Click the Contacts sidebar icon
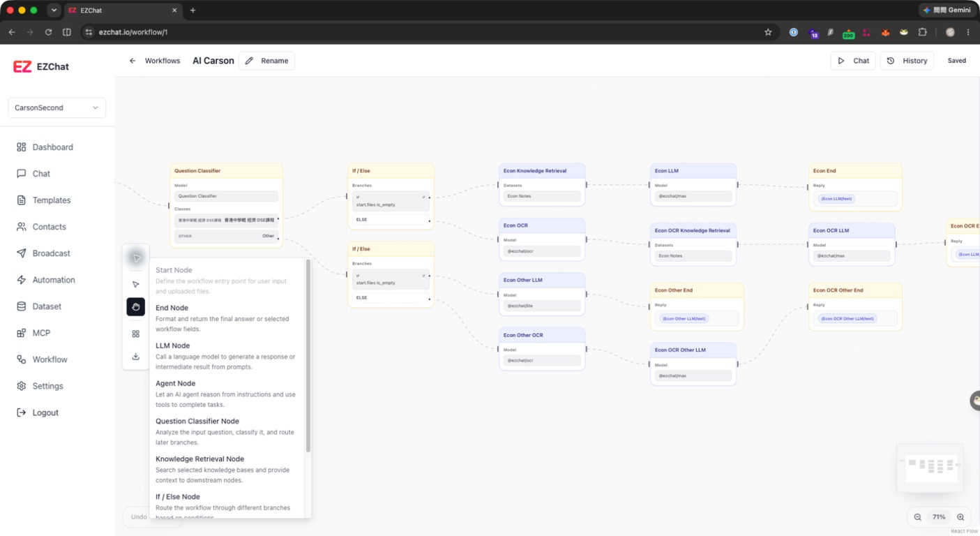This screenshot has width=980, height=536. pyautogui.click(x=22, y=227)
